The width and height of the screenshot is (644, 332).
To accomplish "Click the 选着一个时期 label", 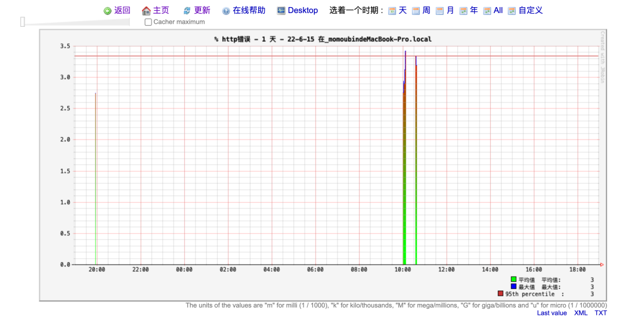I will click(x=356, y=10).
